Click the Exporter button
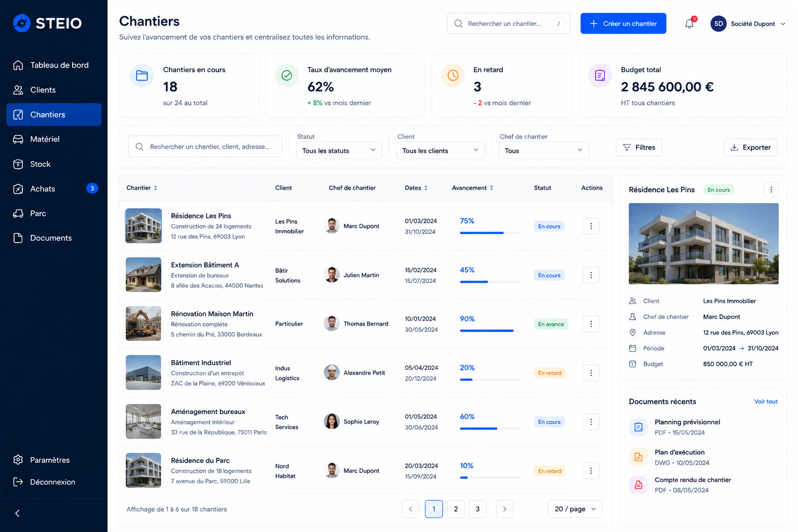Image resolution: width=798 pixels, height=532 pixels. (751, 148)
